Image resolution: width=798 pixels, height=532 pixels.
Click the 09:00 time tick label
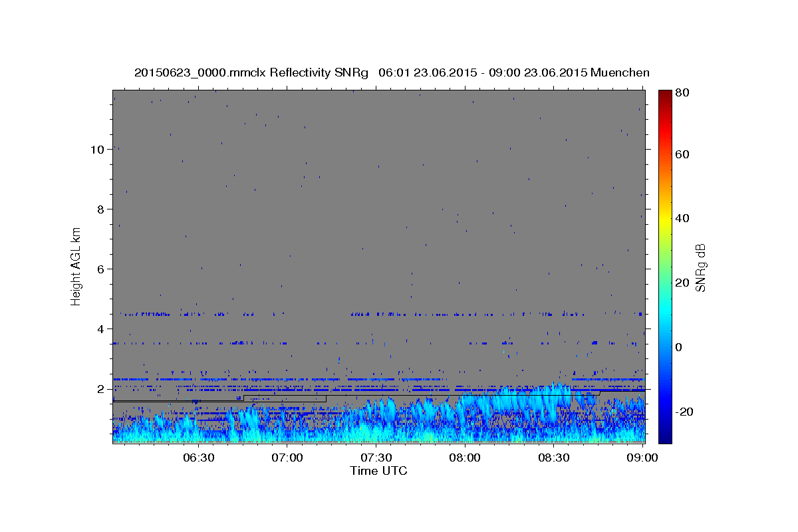(x=642, y=458)
